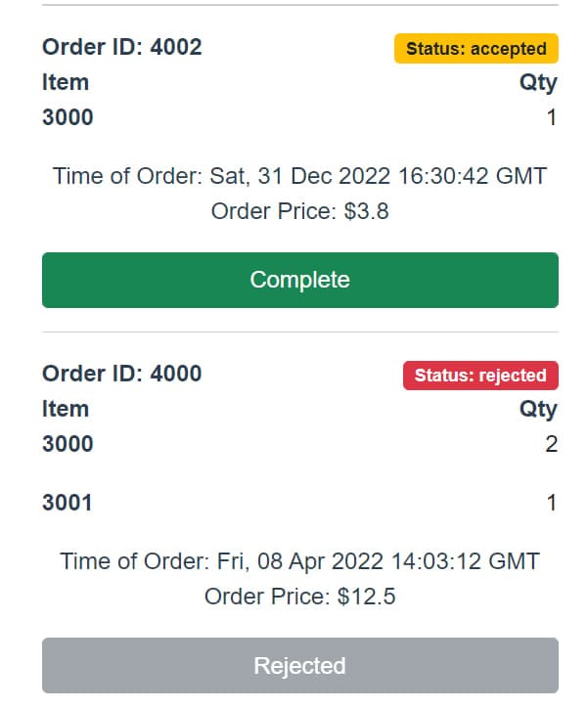Click item 3000 in order 4002
Viewport: 588px width, 709px height.
tap(68, 117)
